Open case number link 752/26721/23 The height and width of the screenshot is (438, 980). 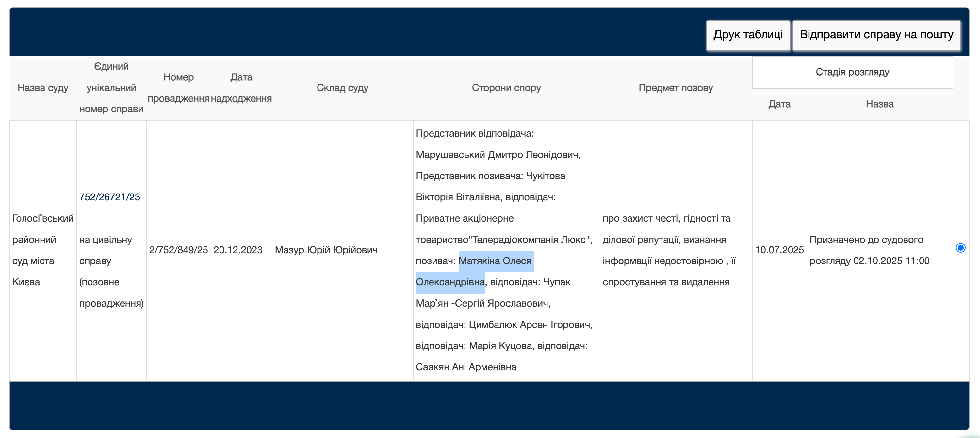[x=109, y=197]
